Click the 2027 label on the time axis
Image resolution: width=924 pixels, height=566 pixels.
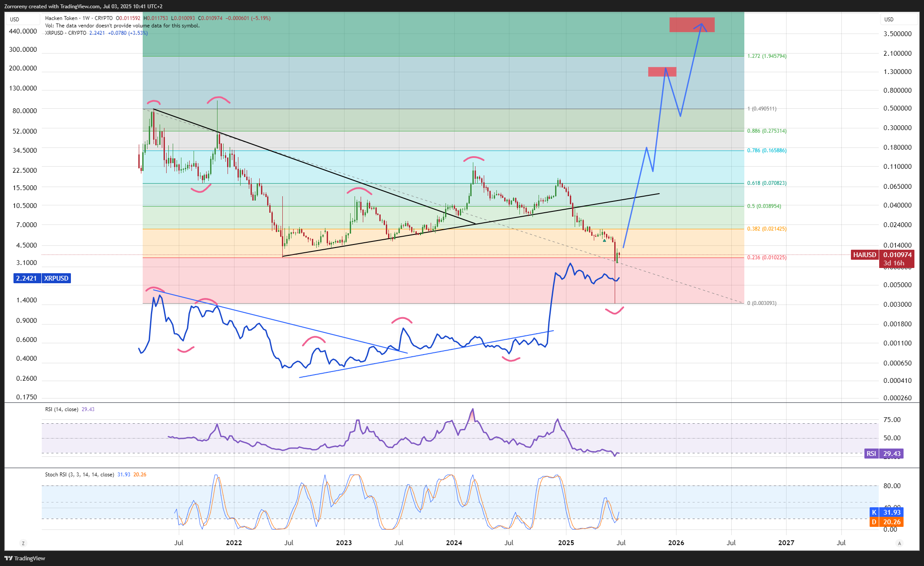786,543
